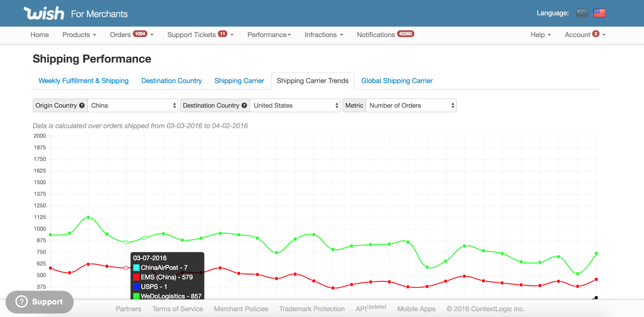Open the Partners footer link
This screenshot has width=644, height=317.
[x=129, y=309]
